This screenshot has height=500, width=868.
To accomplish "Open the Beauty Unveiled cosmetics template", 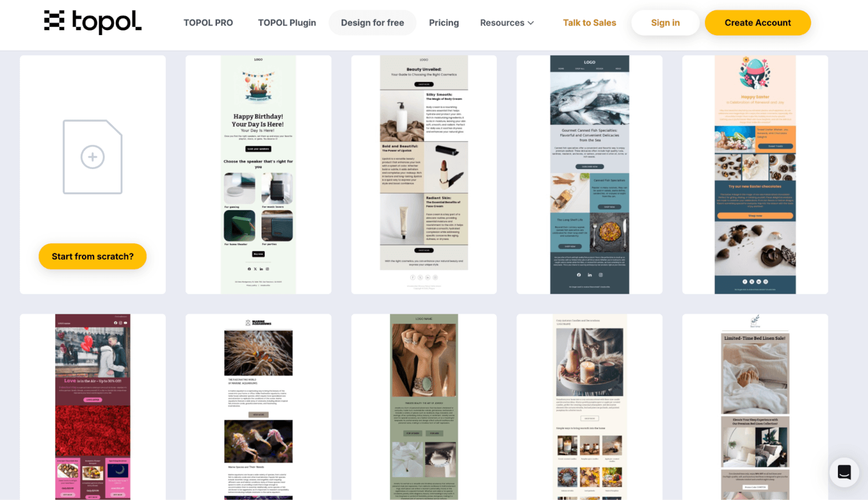I will click(x=424, y=175).
